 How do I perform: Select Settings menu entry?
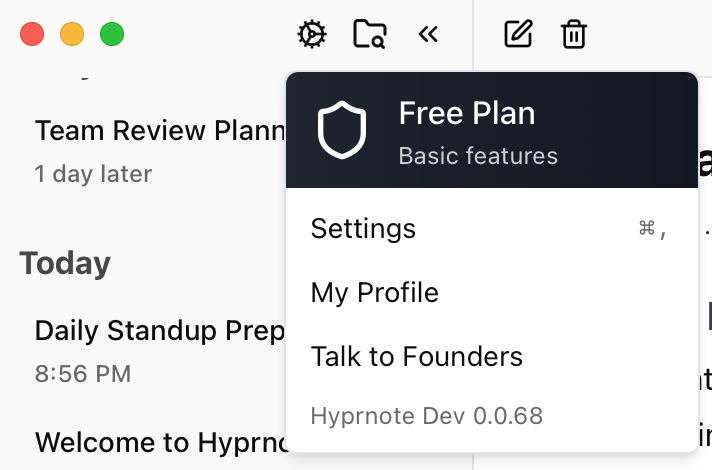coord(492,228)
